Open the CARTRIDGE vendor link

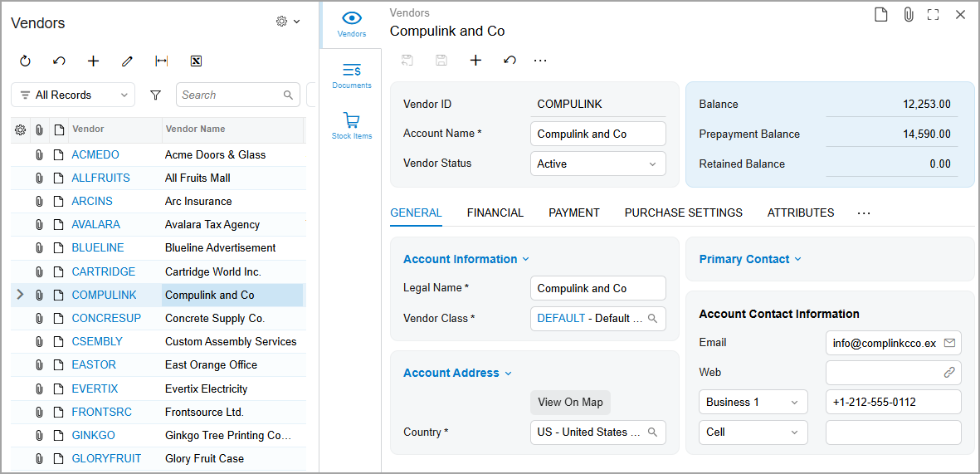[103, 272]
